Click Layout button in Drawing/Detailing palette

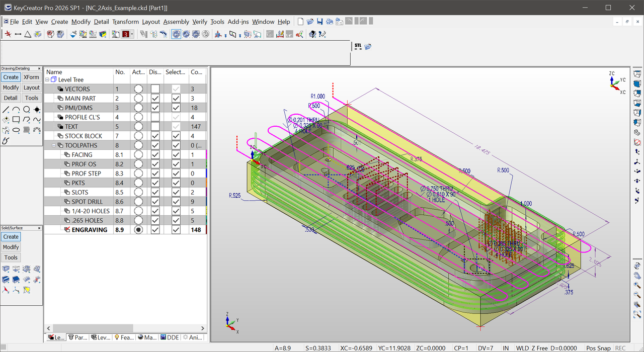coord(31,87)
